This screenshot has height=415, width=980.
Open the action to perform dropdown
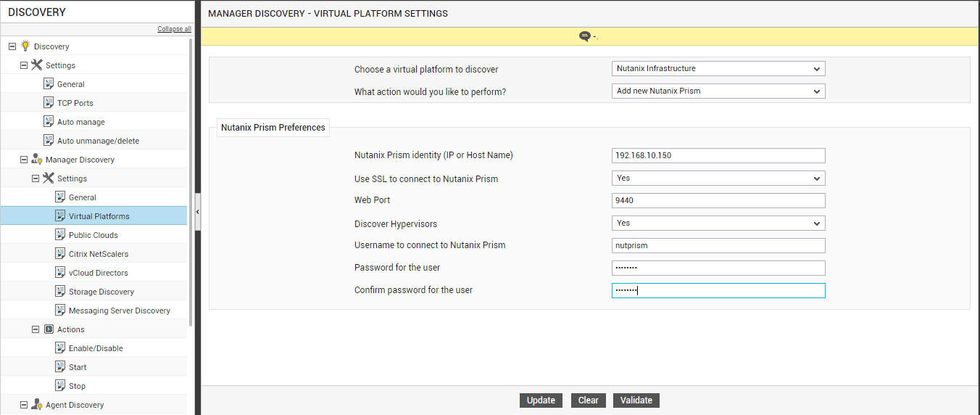(718, 91)
